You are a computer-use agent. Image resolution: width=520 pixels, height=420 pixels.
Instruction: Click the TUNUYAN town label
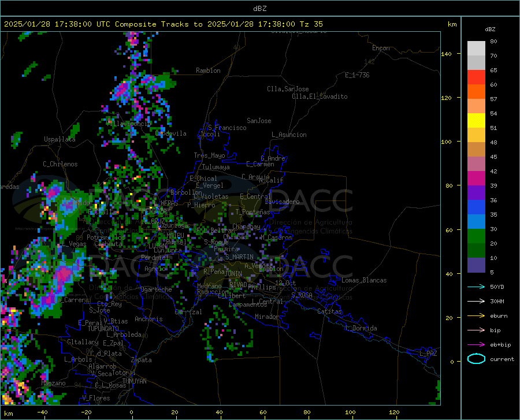pyautogui.click(x=134, y=381)
